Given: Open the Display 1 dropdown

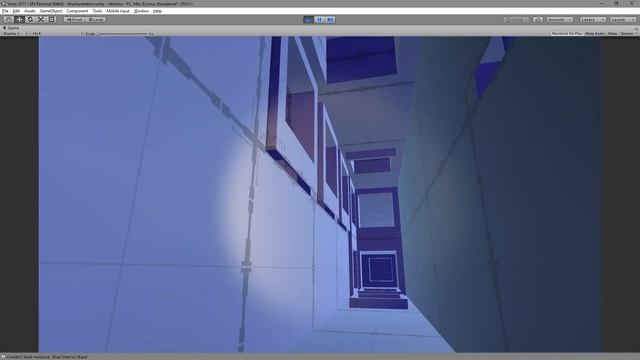Looking at the screenshot, I should [15, 33].
